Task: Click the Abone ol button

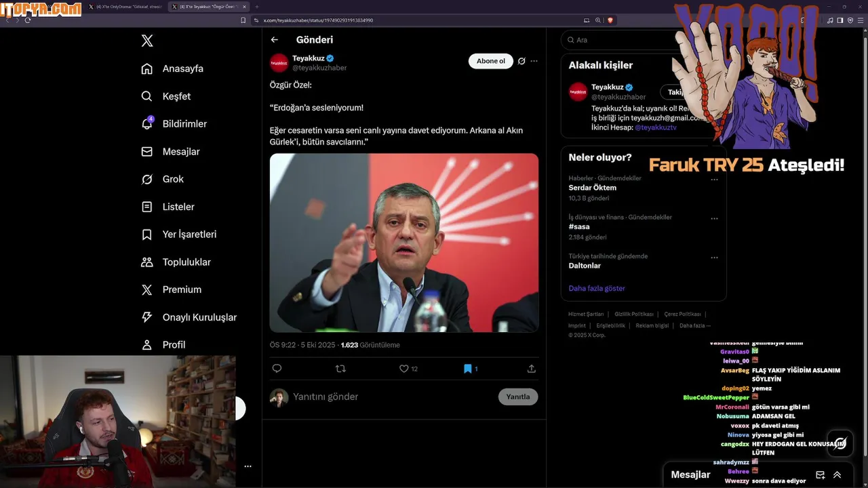Action: tap(490, 61)
